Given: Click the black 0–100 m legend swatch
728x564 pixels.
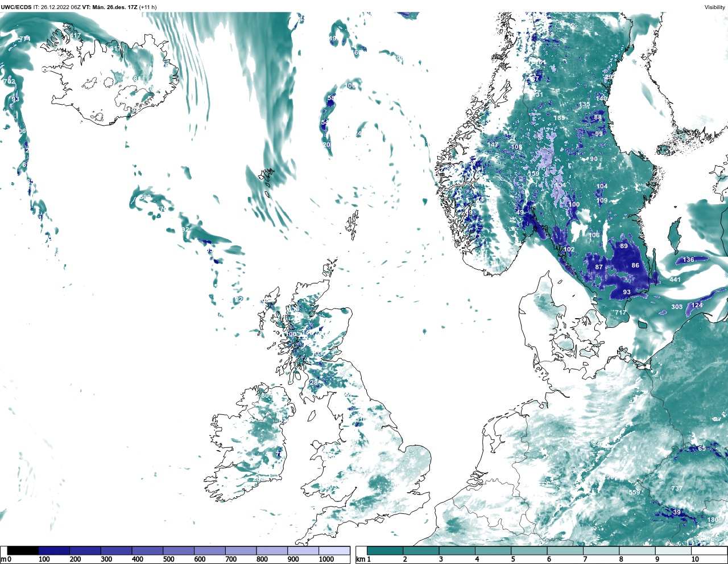Looking at the screenshot, I should pos(23,551).
